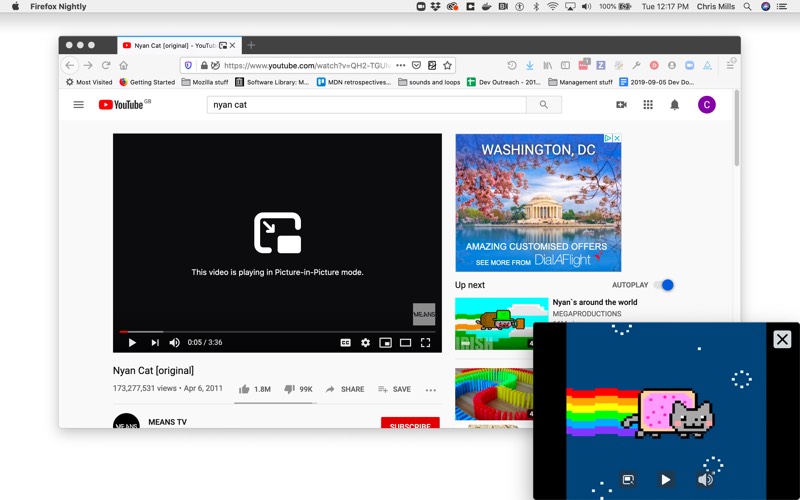Click the SUBSCRIBE button

pyautogui.click(x=410, y=423)
